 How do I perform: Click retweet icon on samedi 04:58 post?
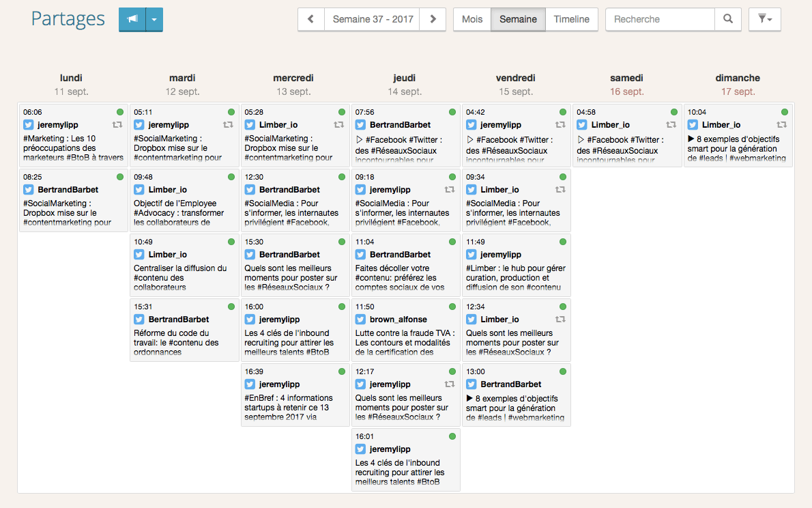coord(671,125)
